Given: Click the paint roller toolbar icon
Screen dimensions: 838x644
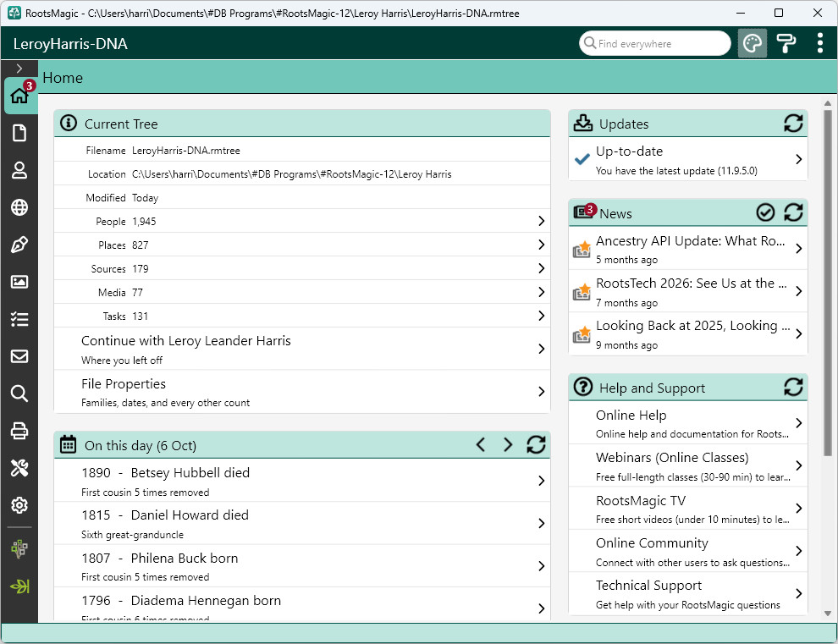Looking at the screenshot, I should click(x=786, y=43).
